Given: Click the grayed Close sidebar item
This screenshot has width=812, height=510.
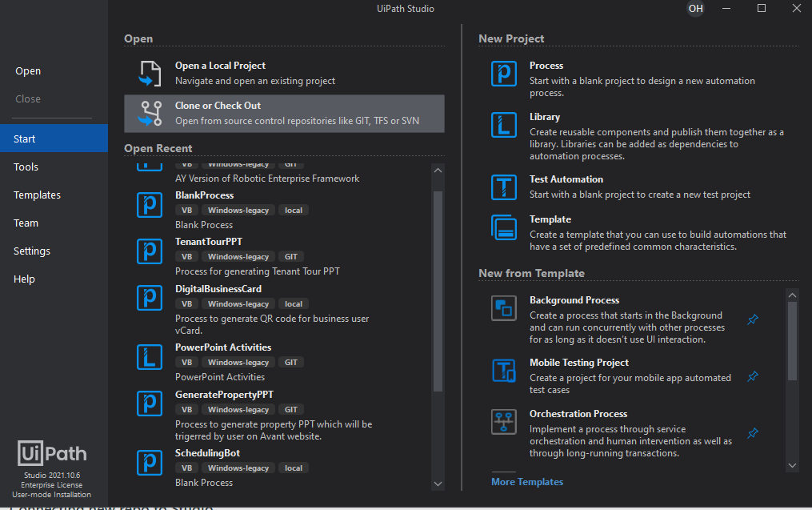Looking at the screenshot, I should click(x=28, y=99).
